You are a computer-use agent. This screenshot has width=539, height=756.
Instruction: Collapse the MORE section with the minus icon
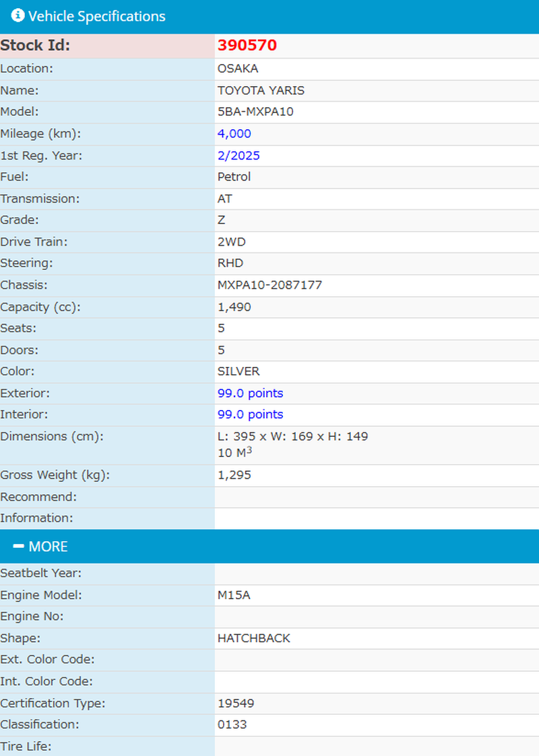[x=18, y=546]
